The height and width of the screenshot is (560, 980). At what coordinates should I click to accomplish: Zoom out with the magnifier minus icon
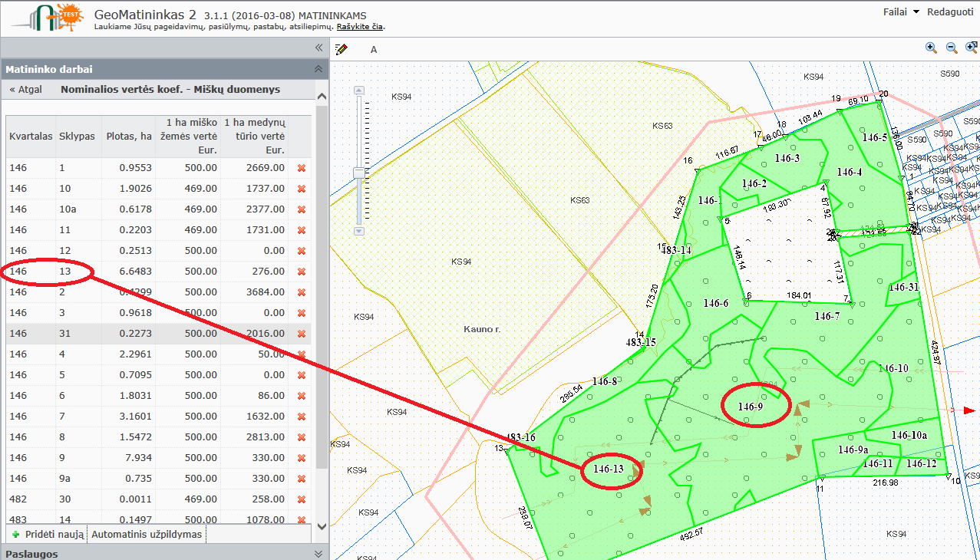(x=952, y=48)
